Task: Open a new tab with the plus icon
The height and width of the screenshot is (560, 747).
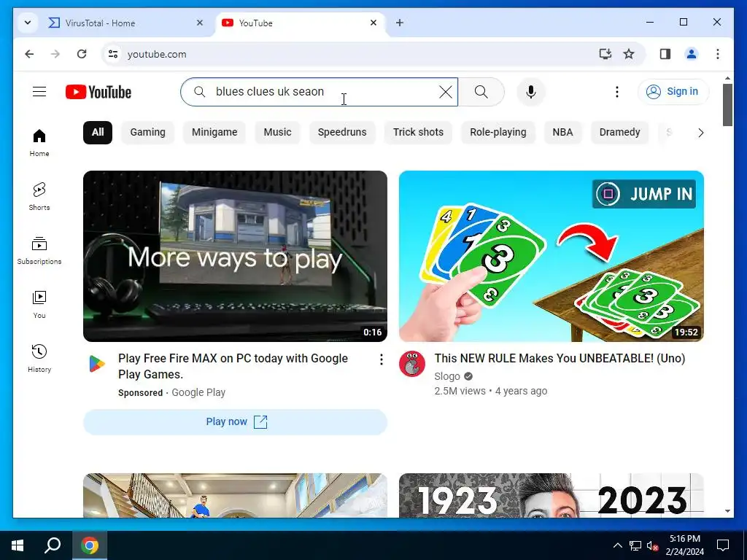Action: click(x=400, y=23)
